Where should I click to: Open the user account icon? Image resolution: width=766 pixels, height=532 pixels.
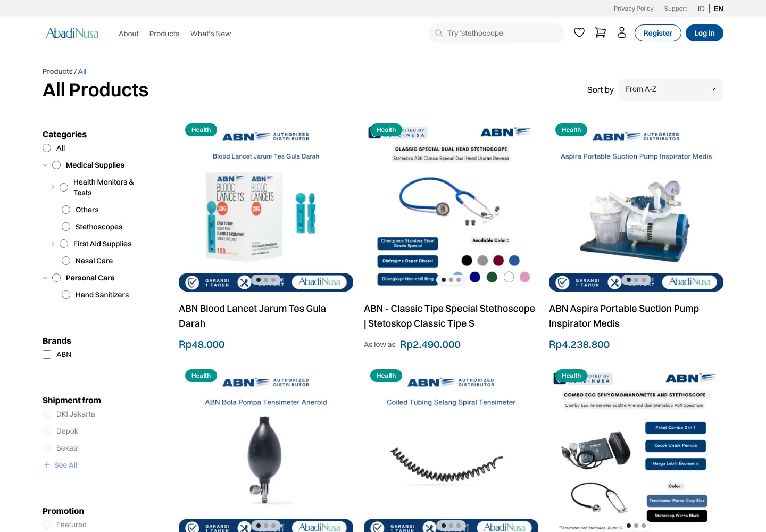[x=622, y=32]
